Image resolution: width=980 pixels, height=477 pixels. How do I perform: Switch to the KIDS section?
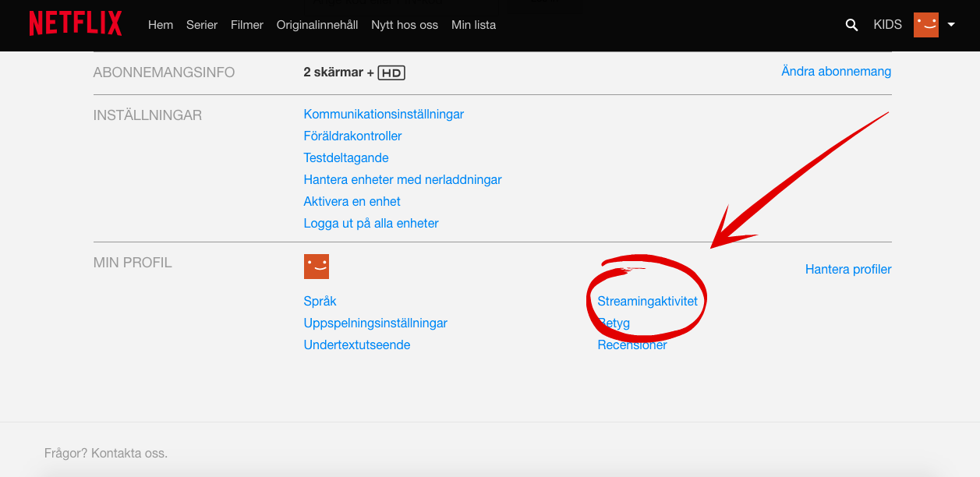pos(887,25)
